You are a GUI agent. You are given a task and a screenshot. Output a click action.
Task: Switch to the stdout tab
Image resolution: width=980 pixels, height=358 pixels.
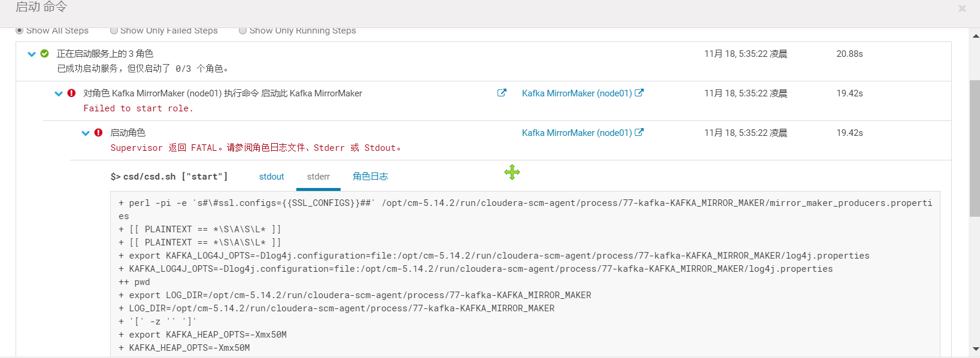click(x=271, y=177)
